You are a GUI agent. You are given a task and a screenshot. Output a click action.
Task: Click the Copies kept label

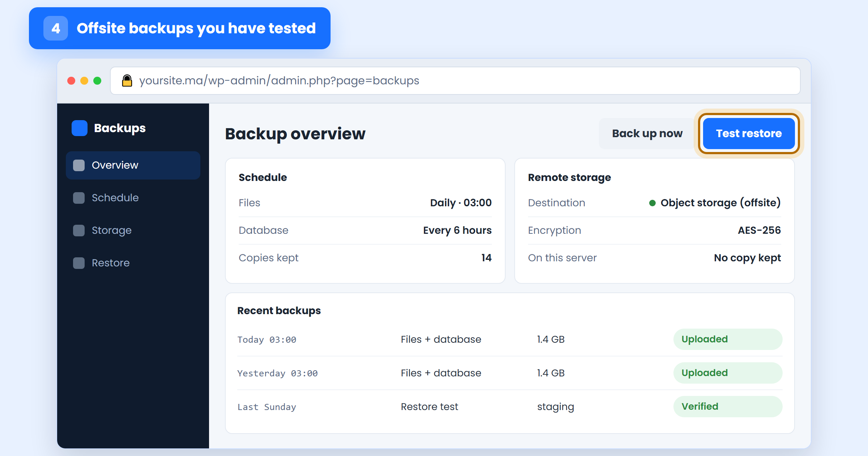tap(268, 258)
